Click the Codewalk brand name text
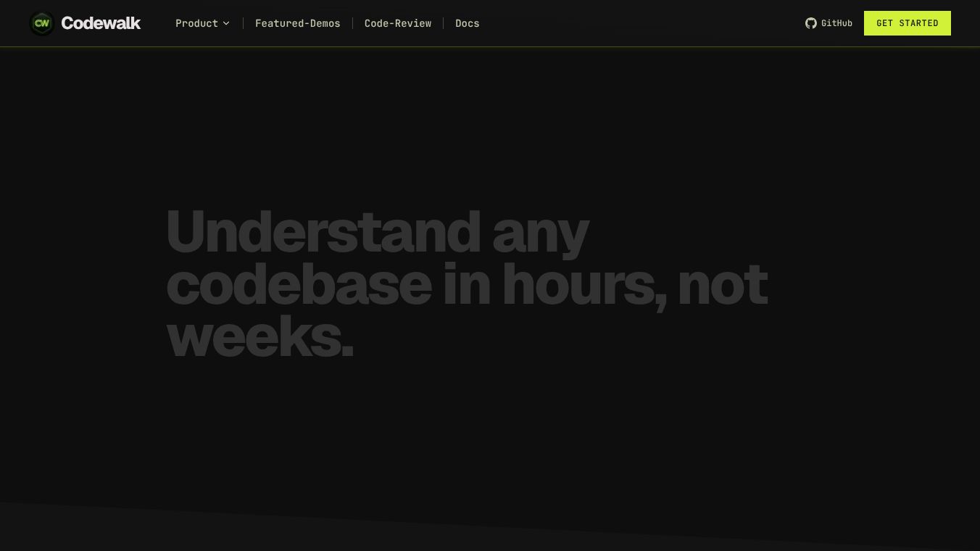Screen dimensions: 980x551 (x=101, y=23)
